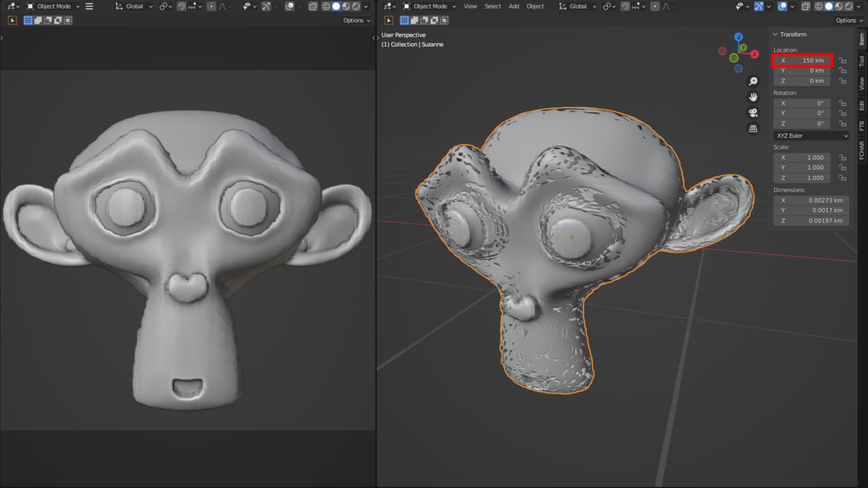Toggle snapping magnet in right viewport

625,6
